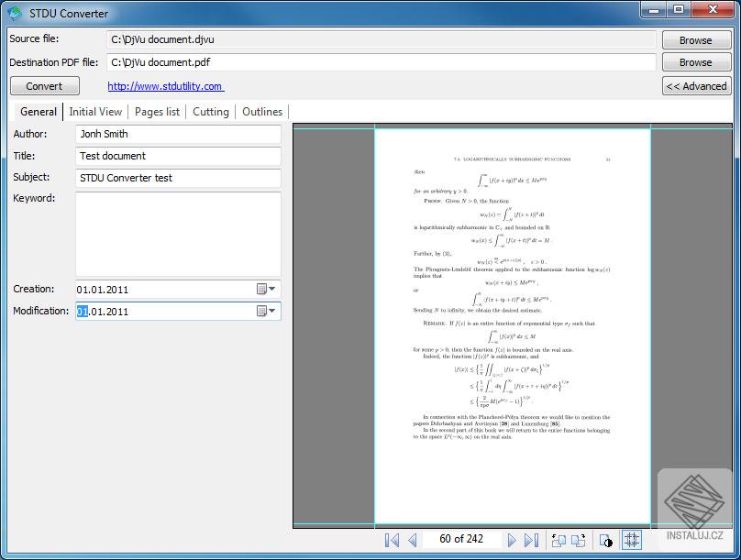Open the Creation date picker
Image resolution: width=741 pixels, height=560 pixels.
point(262,289)
